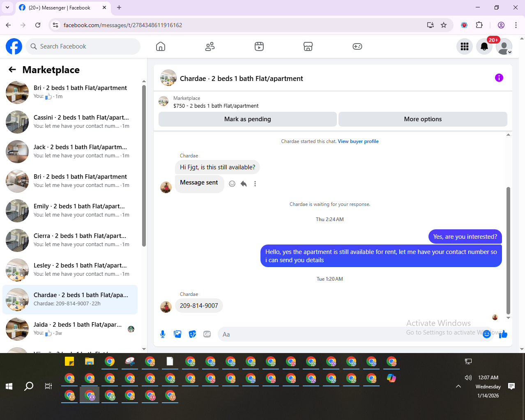Click the Mark as pending button
Screen dimensions: 525x420
(248, 119)
